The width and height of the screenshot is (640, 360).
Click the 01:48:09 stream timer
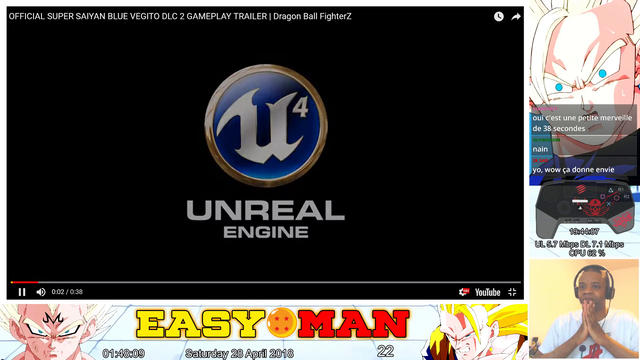click(x=124, y=353)
